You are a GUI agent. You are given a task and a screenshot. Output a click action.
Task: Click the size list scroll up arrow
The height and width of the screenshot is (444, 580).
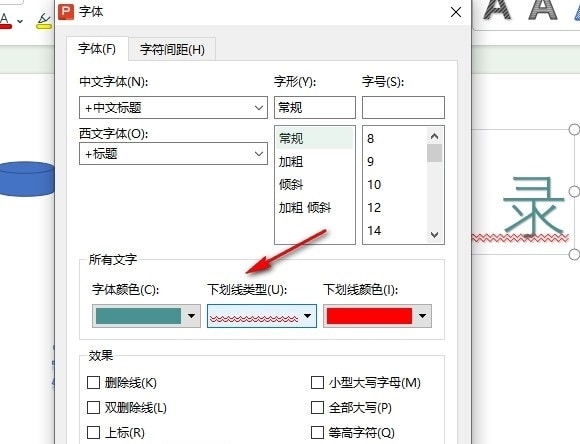pos(435,137)
